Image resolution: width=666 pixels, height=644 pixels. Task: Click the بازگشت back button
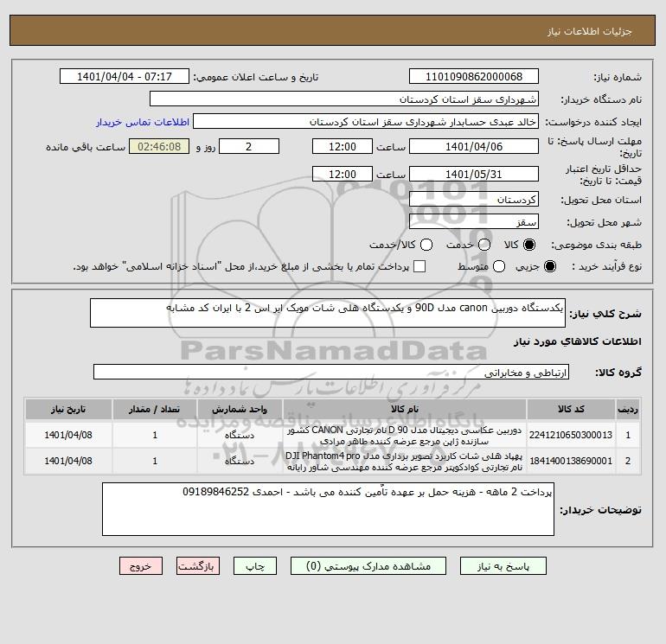198,566
